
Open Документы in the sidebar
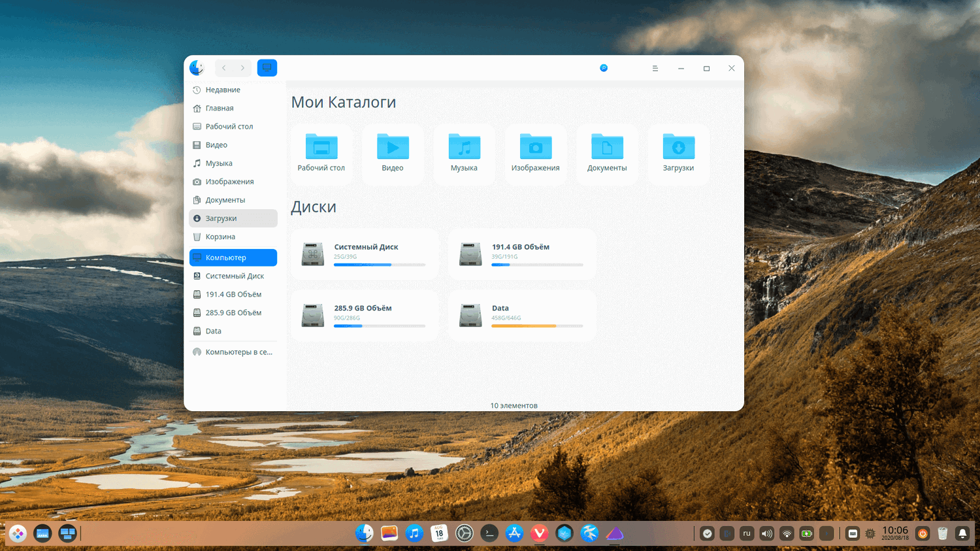coord(233,200)
